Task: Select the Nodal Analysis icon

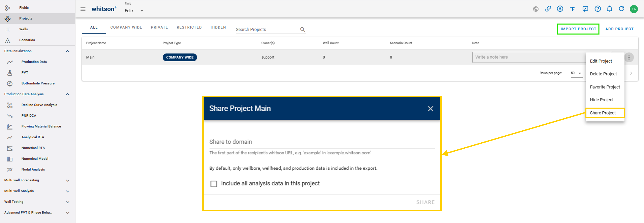Action: pos(10,170)
